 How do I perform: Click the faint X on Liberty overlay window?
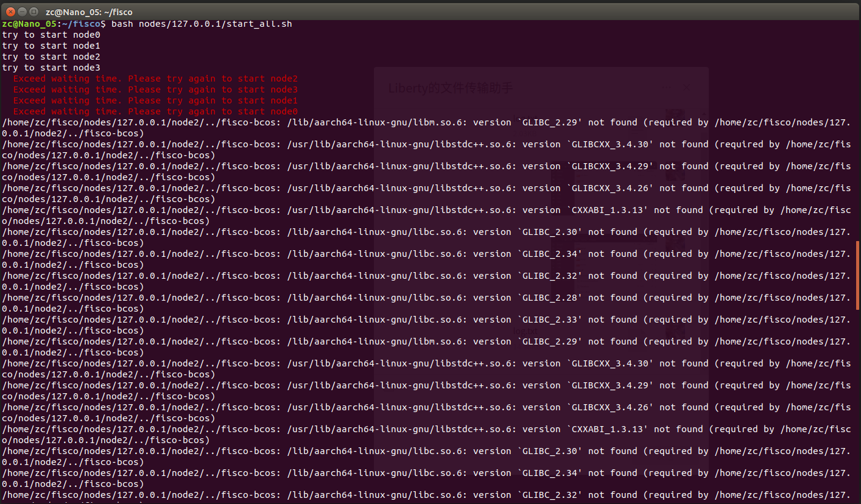point(686,88)
